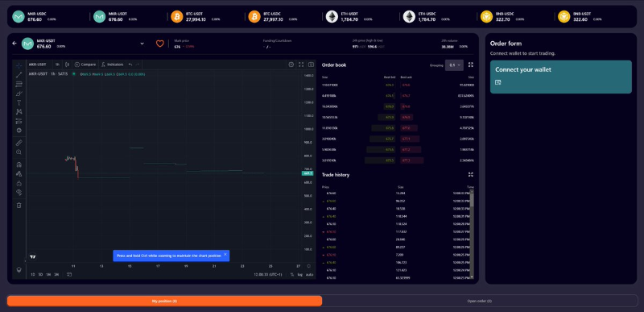Switch to the My position (0) tab
Viewport: 644px width, 312px height.
pyautogui.click(x=164, y=301)
